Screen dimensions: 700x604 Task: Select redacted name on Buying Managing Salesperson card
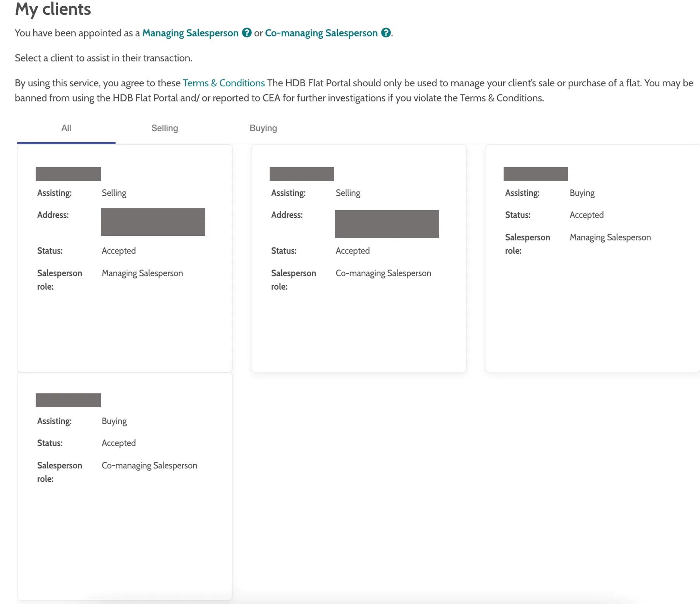(536, 174)
